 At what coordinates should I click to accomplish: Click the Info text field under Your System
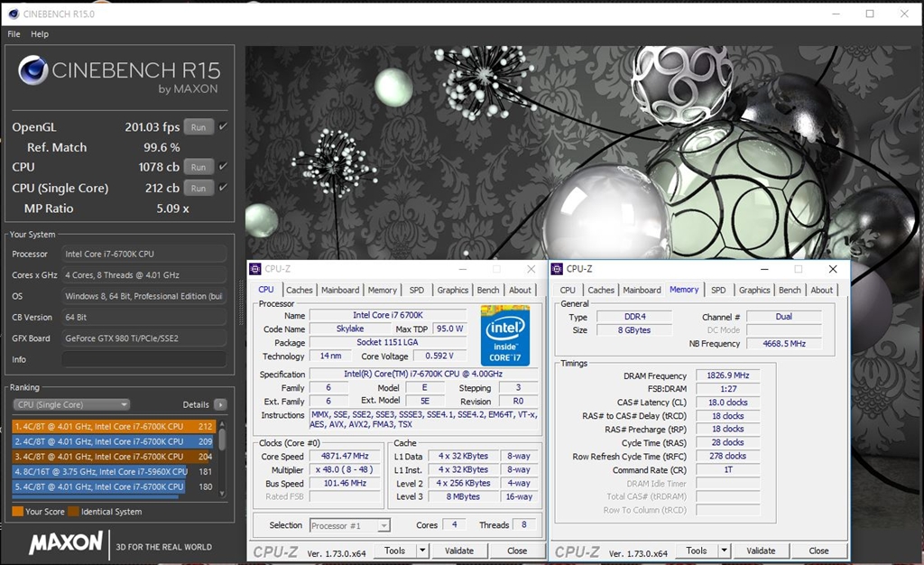(x=143, y=359)
